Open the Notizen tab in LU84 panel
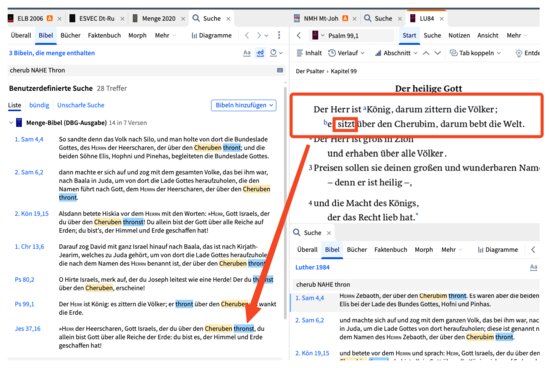The height and width of the screenshot is (368, 550). 459,35
